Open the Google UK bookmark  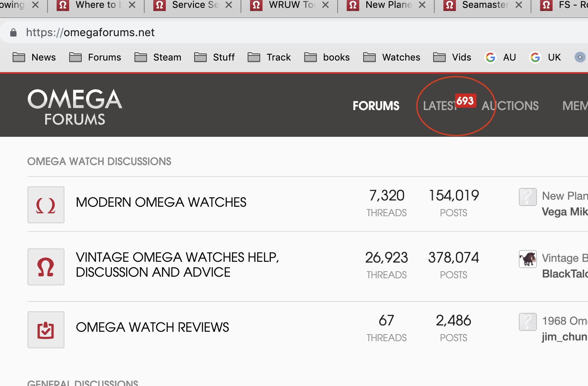[x=546, y=57]
